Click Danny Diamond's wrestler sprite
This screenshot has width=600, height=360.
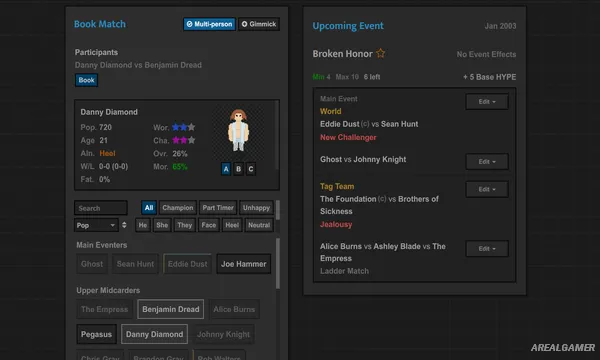(x=238, y=130)
